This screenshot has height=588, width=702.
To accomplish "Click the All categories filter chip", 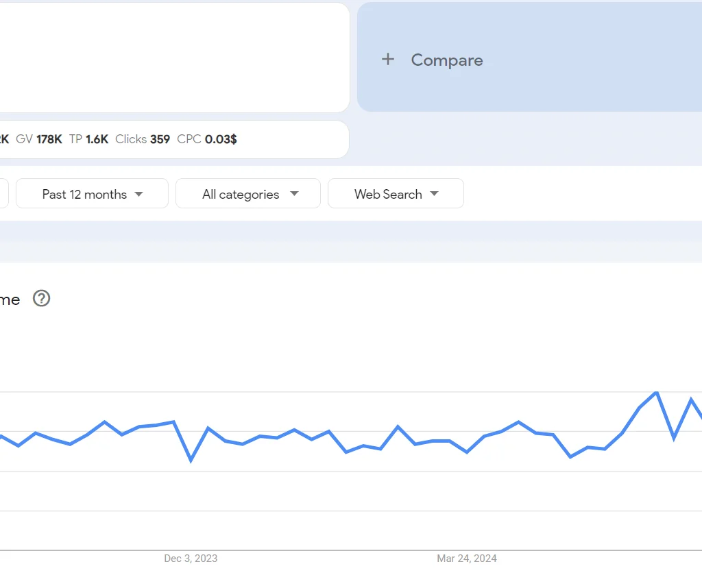I will (247, 193).
